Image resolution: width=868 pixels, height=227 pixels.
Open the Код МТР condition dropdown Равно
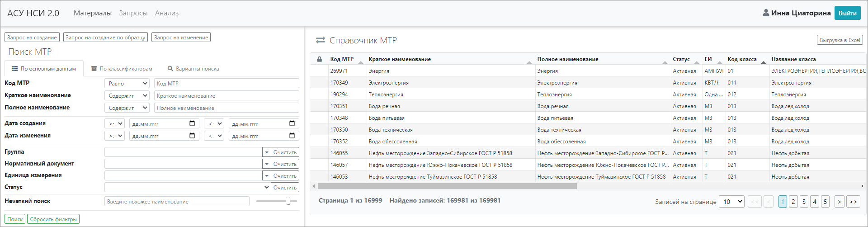pyautogui.click(x=127, y=84)
